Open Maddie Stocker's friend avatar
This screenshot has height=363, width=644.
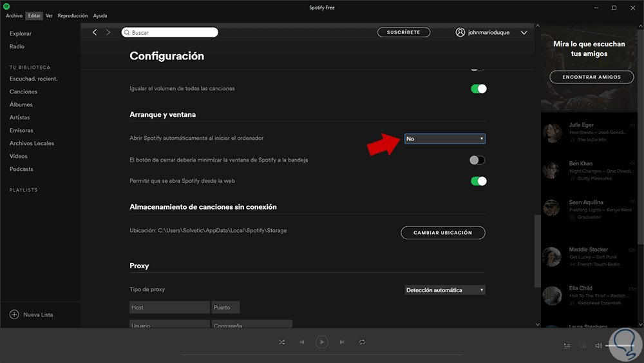[x=552, y=257]
